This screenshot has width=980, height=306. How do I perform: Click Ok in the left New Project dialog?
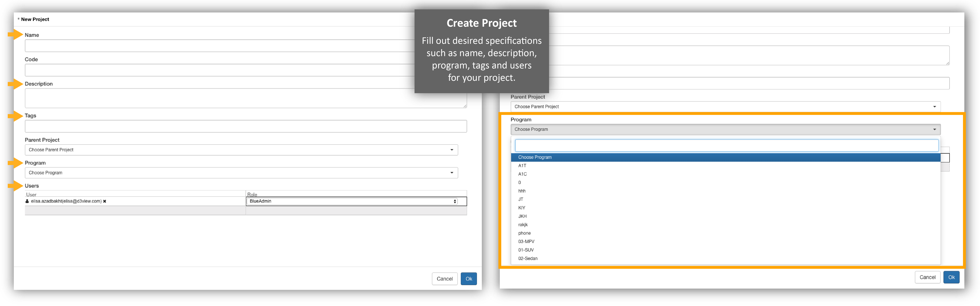(x=469, y=279)
